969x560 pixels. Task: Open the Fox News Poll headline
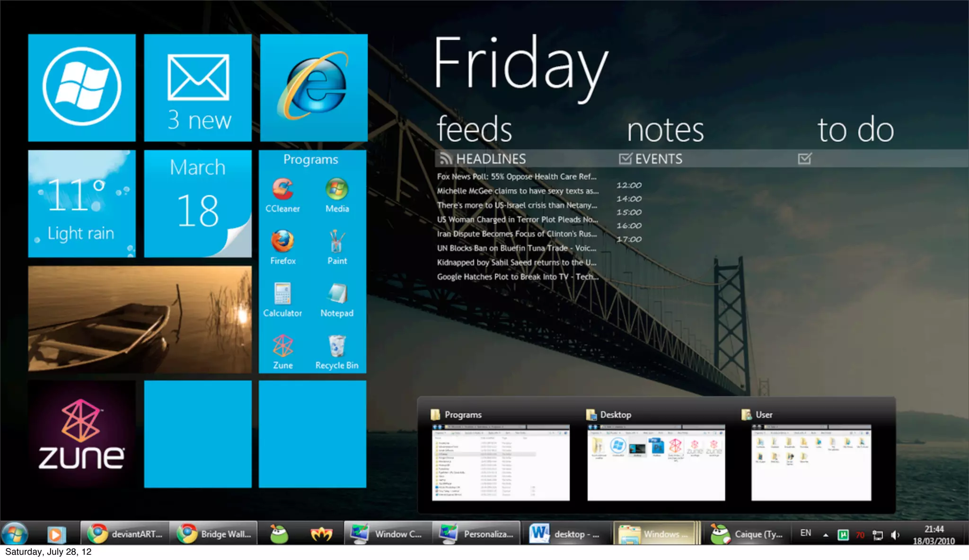tap(517, 176)
